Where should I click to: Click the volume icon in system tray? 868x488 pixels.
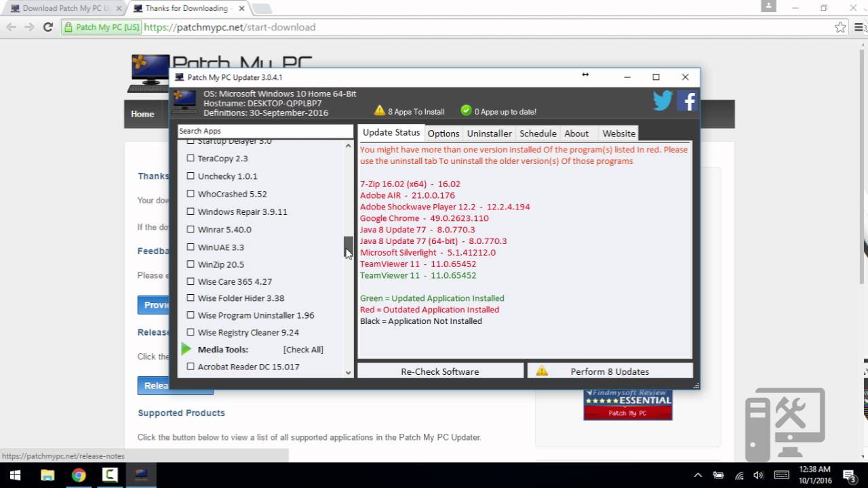click(759, 475)
